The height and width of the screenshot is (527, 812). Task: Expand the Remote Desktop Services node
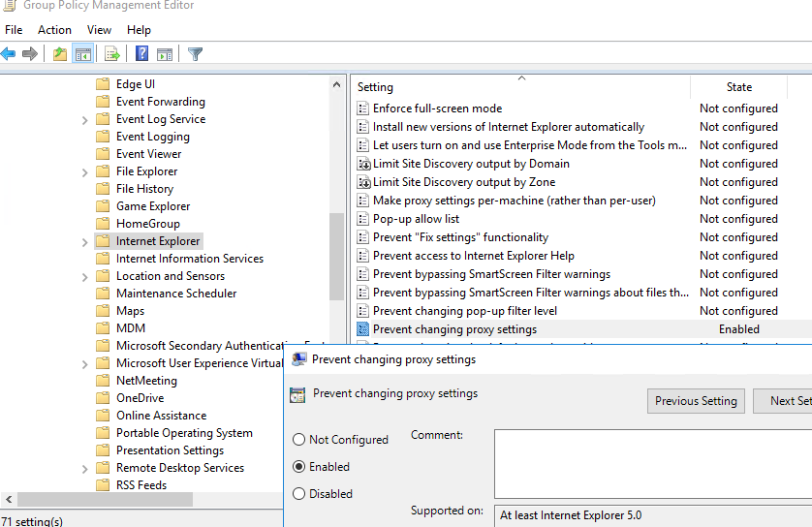[85, 469]
